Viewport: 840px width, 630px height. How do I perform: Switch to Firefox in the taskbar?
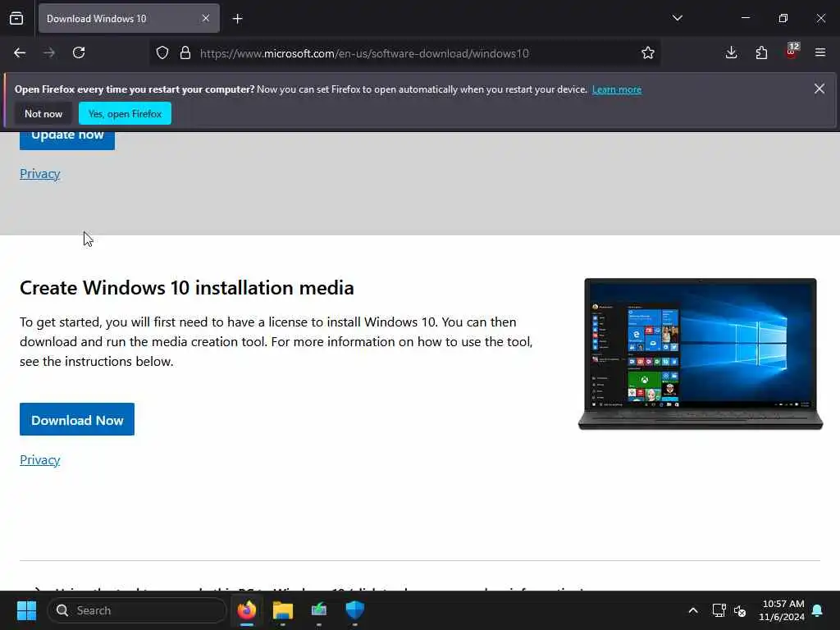point(247,610)
